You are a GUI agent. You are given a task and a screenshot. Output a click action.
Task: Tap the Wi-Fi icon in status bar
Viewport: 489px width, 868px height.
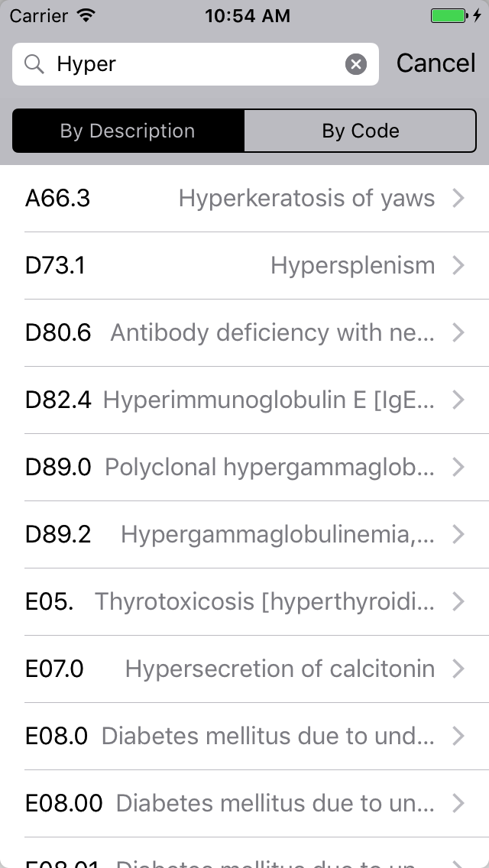point(86,15)
